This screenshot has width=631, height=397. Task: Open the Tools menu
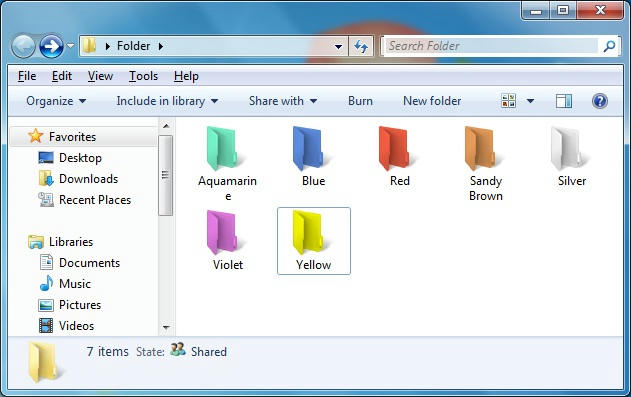point(143,76)
